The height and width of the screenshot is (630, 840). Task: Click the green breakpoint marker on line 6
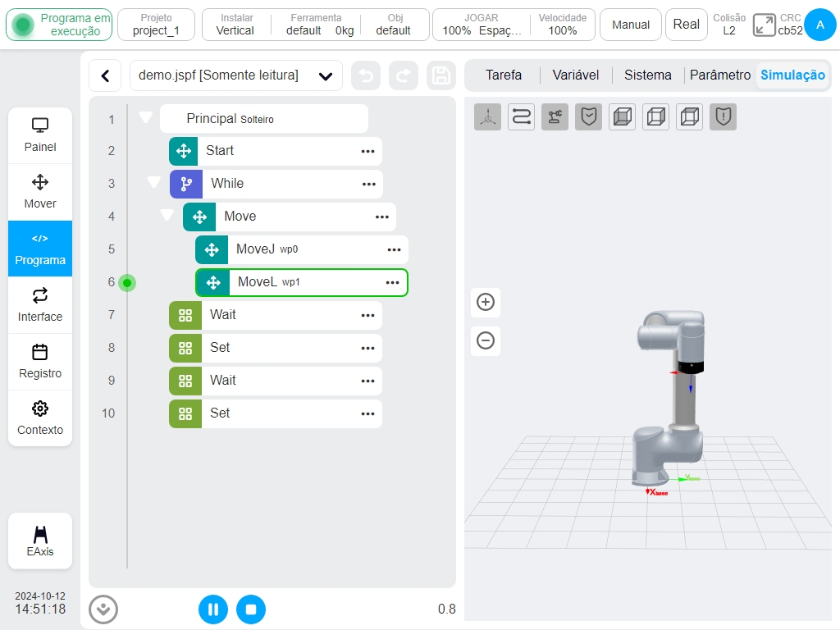[x=127, y=283]
